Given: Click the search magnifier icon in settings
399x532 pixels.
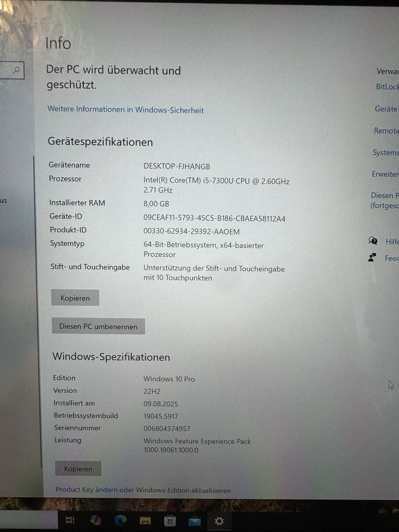Looking at the screenshot, I should 16,70.
